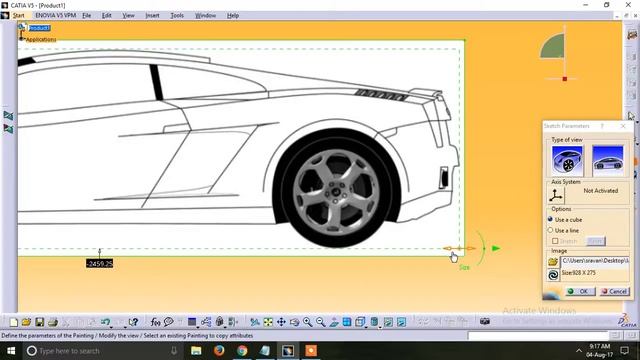
Task: Save using the floppy disk icon
Action: click(40, 322)
